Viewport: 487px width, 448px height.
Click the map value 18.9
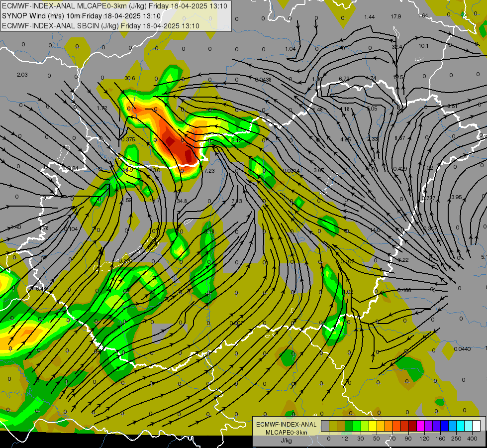pyautogui.click(x=128, y=170)
